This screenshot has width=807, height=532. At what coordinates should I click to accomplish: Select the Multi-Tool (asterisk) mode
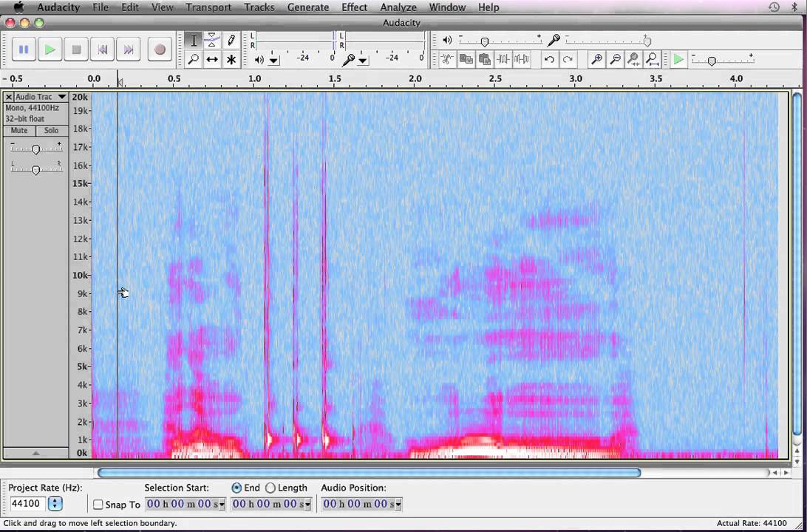click(231, 59)
